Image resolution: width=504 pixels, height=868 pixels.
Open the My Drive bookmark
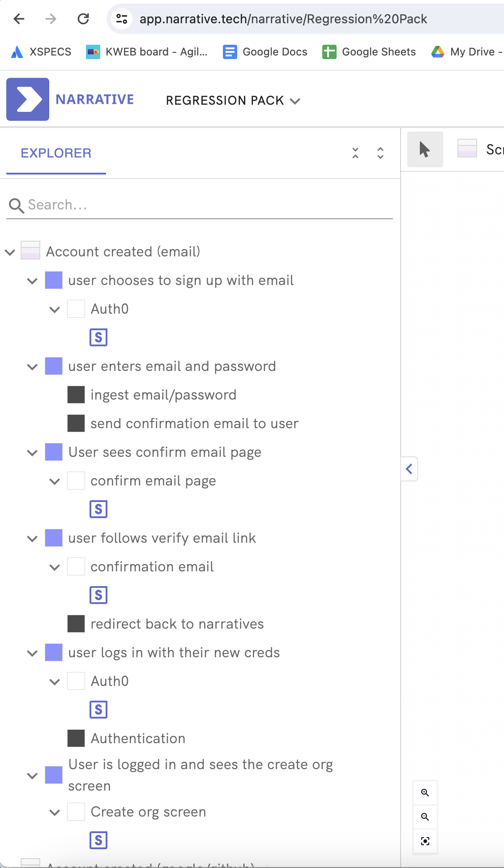pos(467,52)
